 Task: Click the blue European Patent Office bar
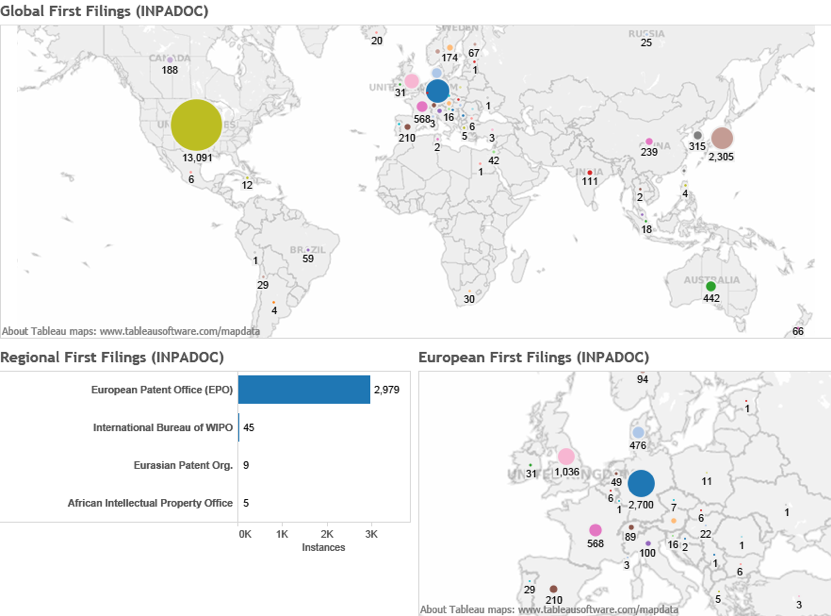[x=304, y=390]
